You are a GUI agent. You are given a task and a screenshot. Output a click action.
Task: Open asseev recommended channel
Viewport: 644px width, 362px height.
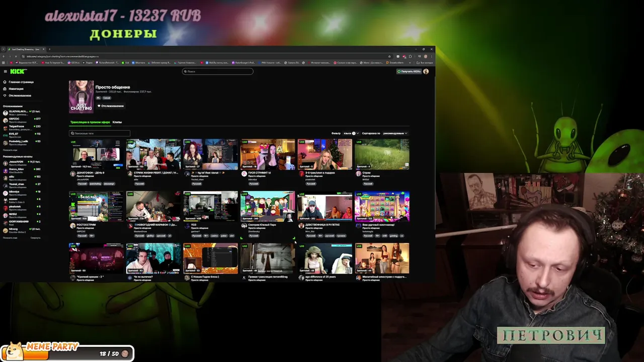point(22,200)
